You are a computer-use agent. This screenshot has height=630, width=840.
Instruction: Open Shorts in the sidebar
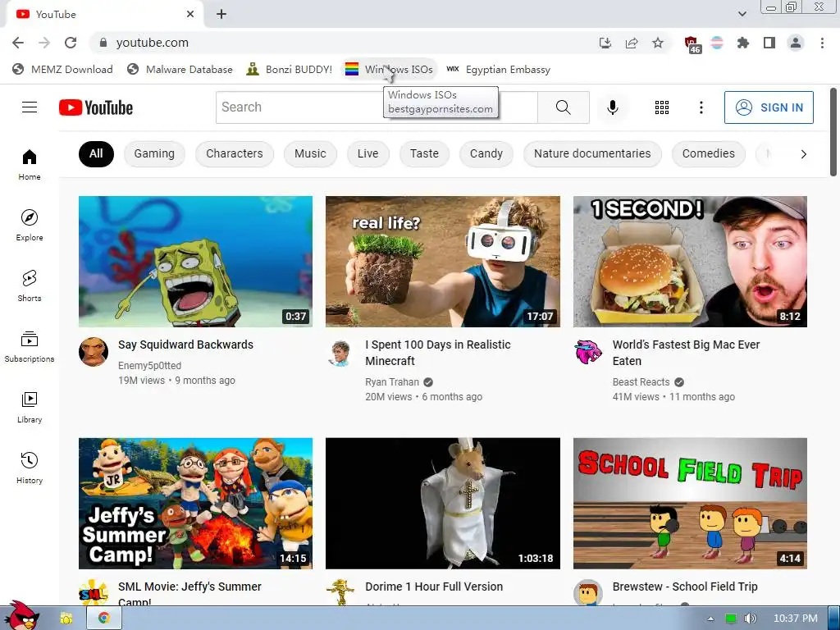(30, 285)
